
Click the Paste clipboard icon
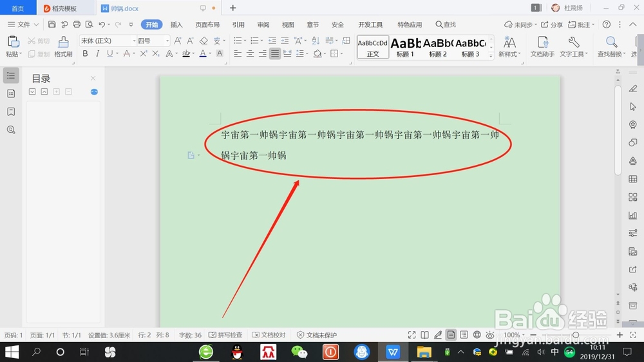pyautogui.click(x=13, y=42)
